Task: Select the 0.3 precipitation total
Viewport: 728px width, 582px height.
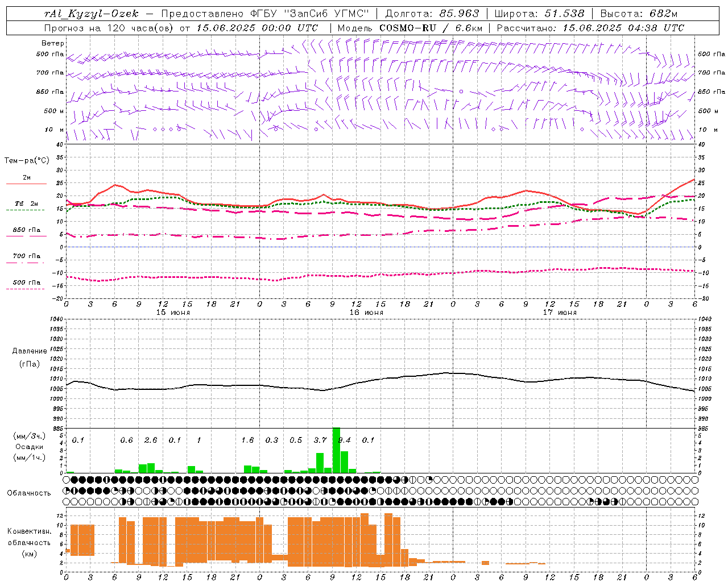Action: pyautogui.click(x=272, y=440)
